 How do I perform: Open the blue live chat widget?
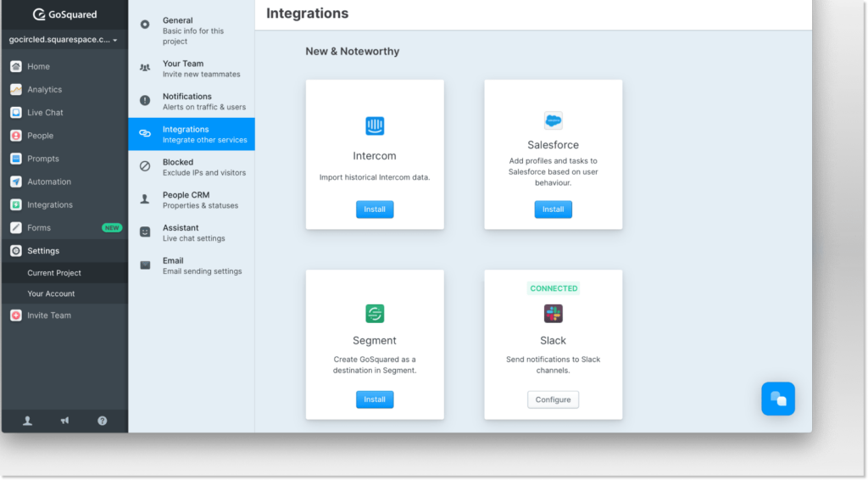778,399
